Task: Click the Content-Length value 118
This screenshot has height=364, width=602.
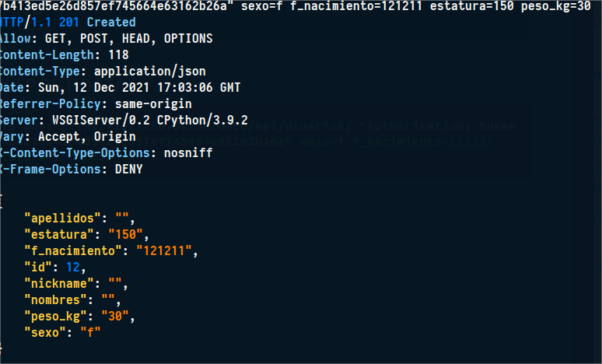Action: pos(104,54)
